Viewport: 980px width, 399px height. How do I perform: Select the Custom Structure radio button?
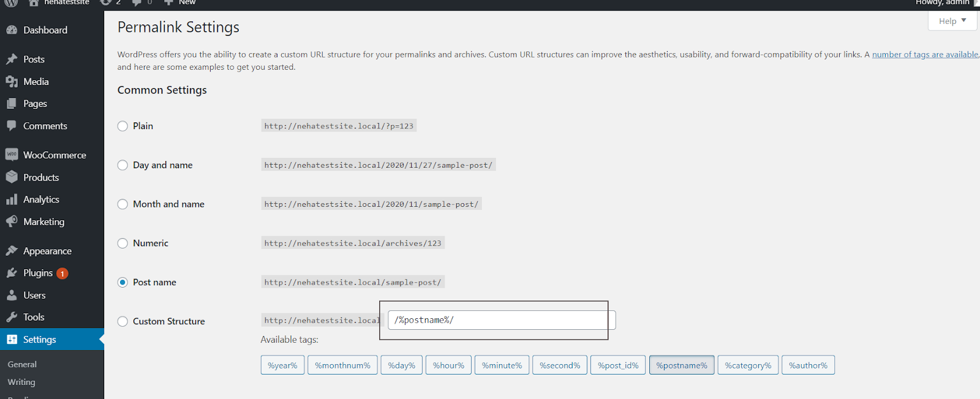(123, 321)
